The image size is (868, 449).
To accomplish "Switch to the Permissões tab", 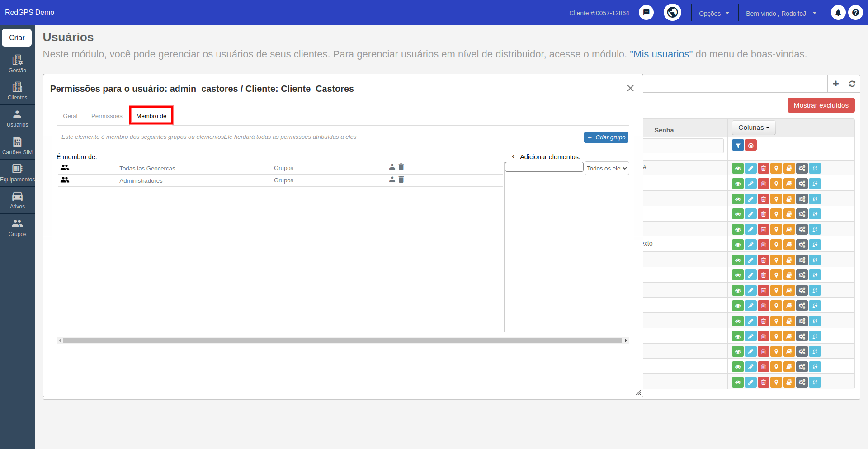I will [107, 116].
